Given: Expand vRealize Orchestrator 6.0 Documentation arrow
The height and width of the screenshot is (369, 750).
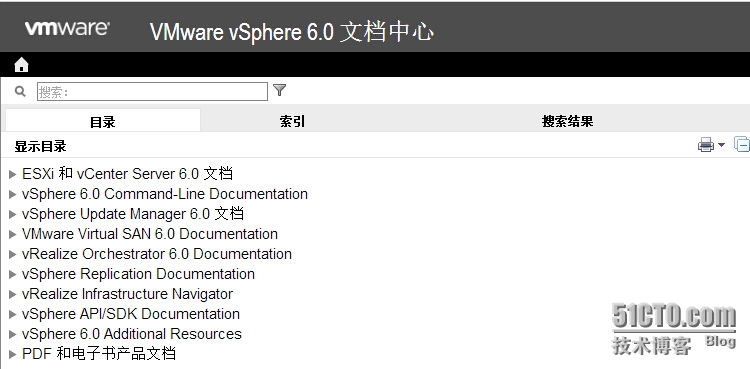Looking at the screenshot, I should click(x=13, y=254).
